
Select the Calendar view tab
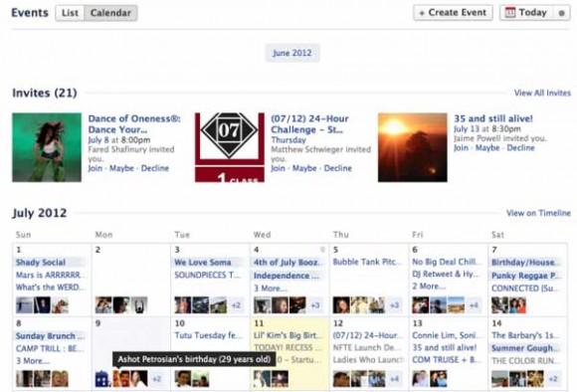(x=110, y=13)
